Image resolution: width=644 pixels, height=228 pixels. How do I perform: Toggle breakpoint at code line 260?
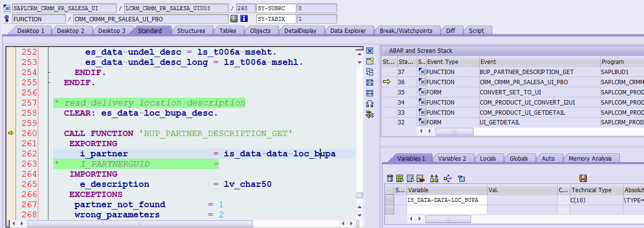(x=11, y=133)
